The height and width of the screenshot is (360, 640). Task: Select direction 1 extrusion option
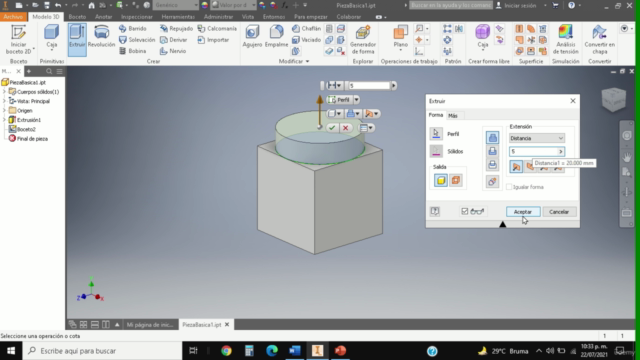[x=516, y=167]
